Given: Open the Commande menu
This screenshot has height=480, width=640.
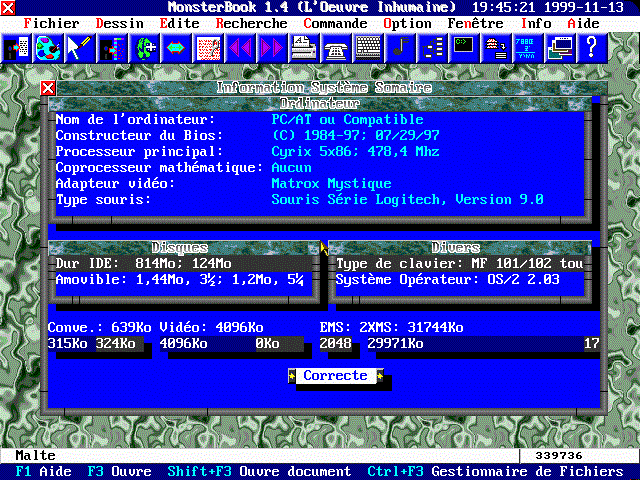Looking at the screenshot, I should (x=336, y=24).
